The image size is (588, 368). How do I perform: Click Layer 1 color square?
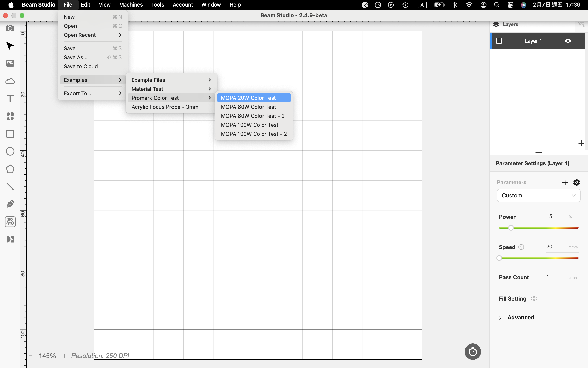(x=499, y=41)
